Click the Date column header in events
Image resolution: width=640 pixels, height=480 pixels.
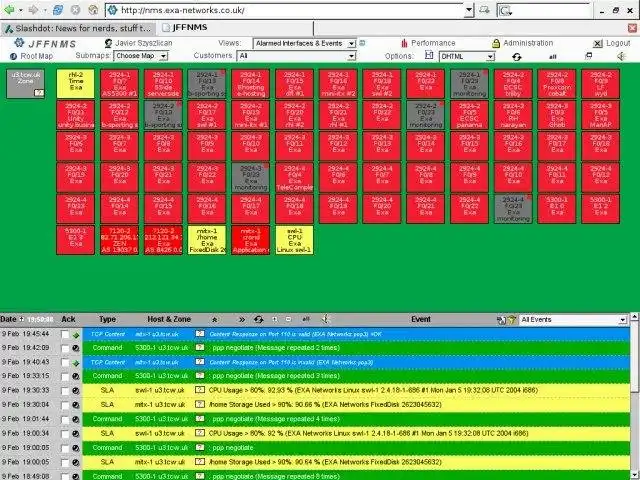tap(8, 320)
